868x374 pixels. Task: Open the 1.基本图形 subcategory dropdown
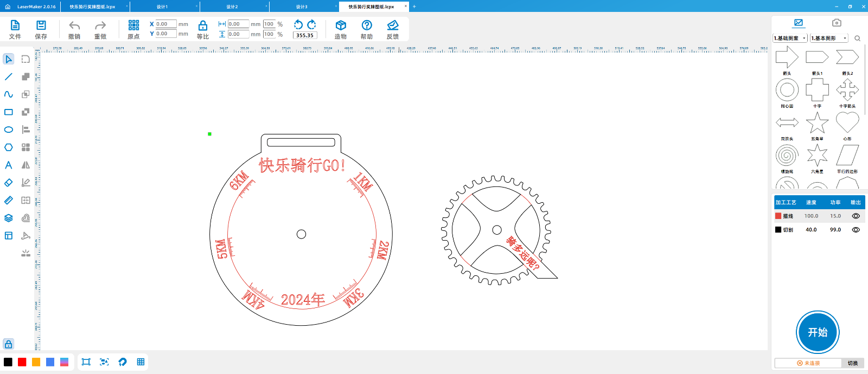pyautogui.click(x=828, y=38)
